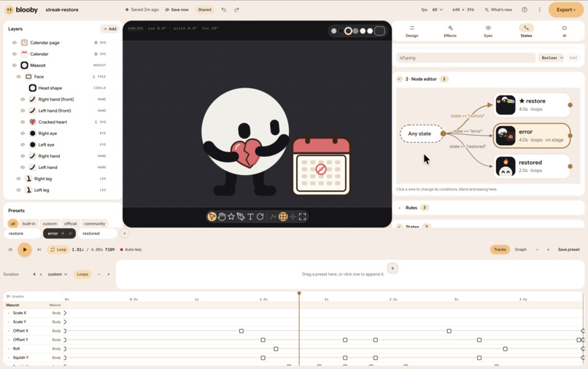Image resolution: width=588 pixels, height=369 pixels.
Task: Collapse the Node editor section
Action: (399, 79)
